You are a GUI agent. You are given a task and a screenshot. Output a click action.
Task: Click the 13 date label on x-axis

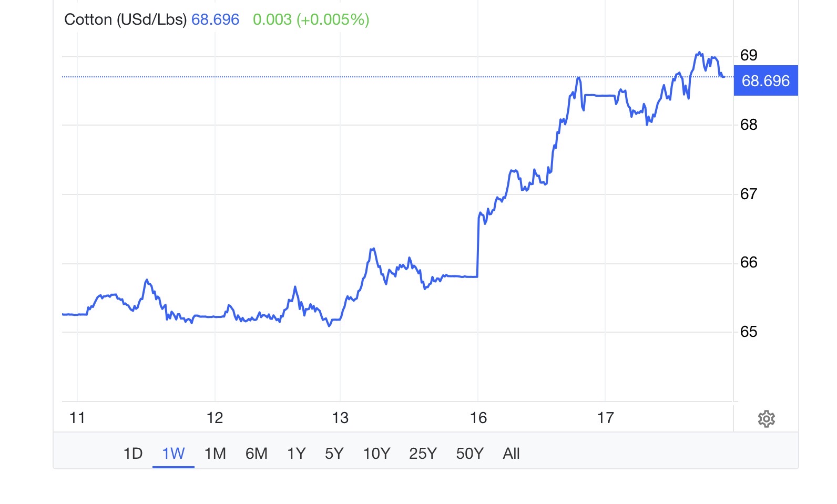[x=340, y=418]
